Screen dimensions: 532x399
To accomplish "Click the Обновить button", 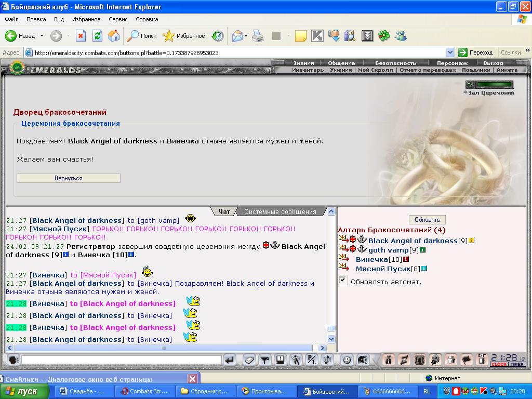I will pyautogui.click(x=427, y=220).
